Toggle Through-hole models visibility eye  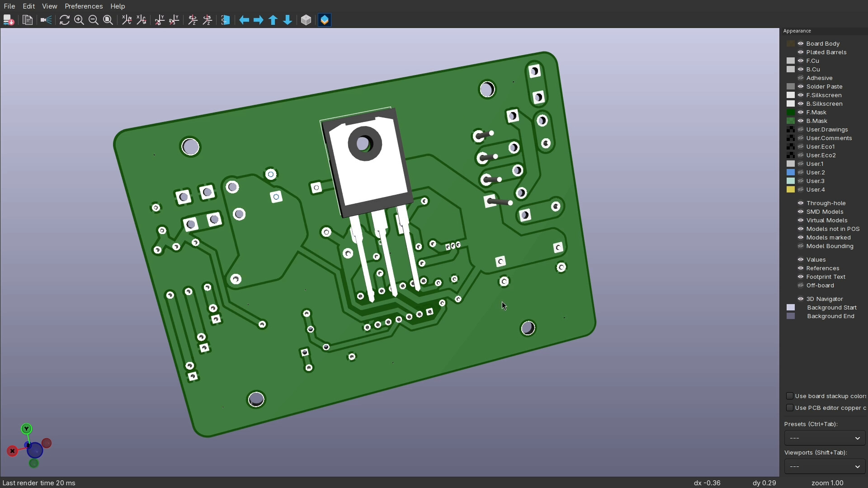point(801,203)
